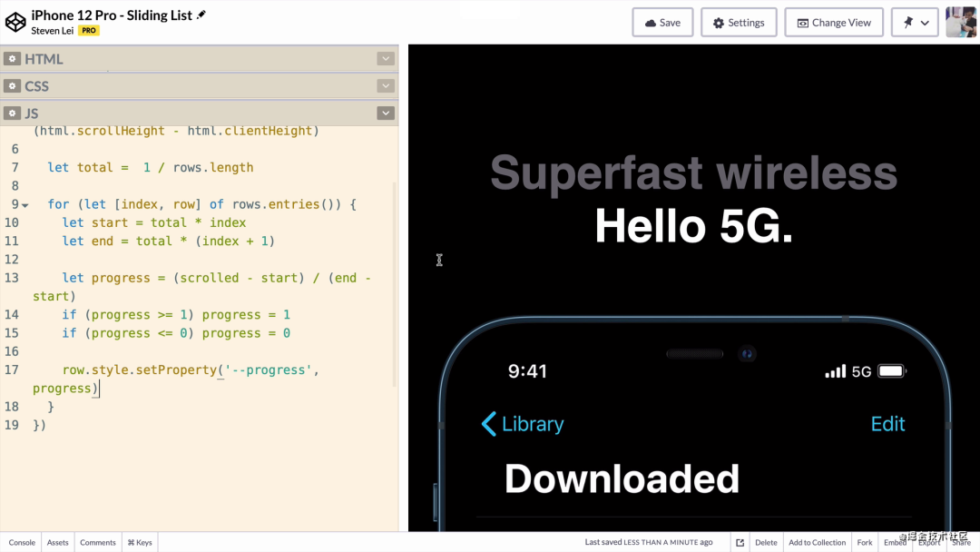Fold the for loop at line 9
980x552 pixels.
25,205
